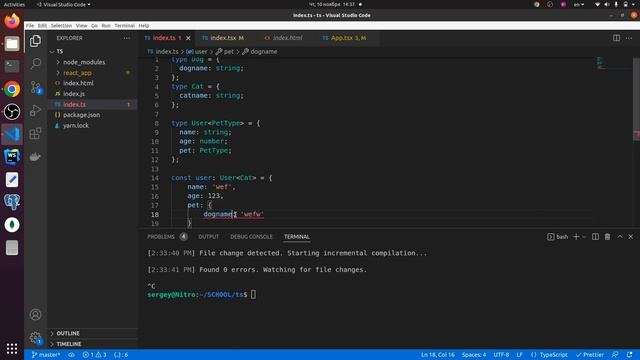
Task: Open MongoDB Compass from the dock
Action: [x=12, y=224]
